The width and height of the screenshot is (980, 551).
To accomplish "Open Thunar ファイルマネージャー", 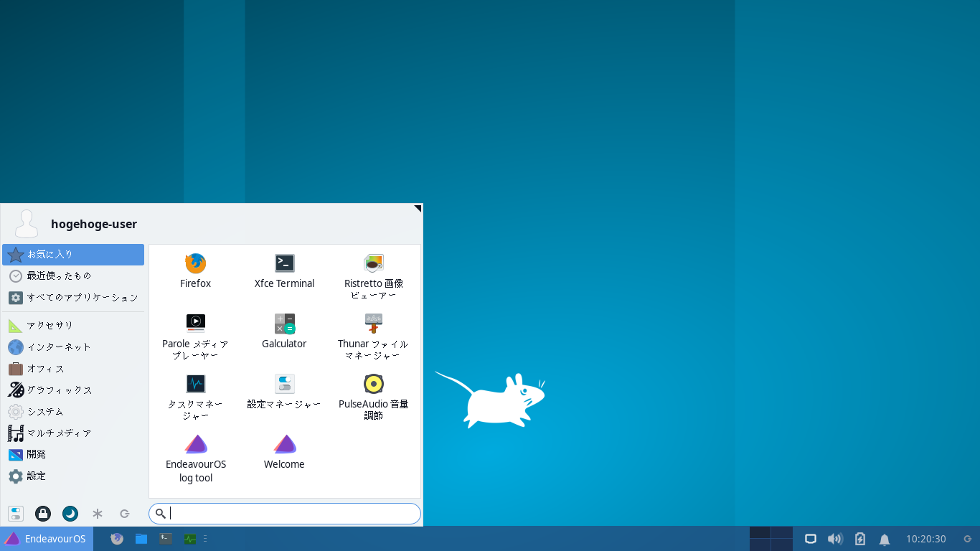I will click(x=373, y=336).
